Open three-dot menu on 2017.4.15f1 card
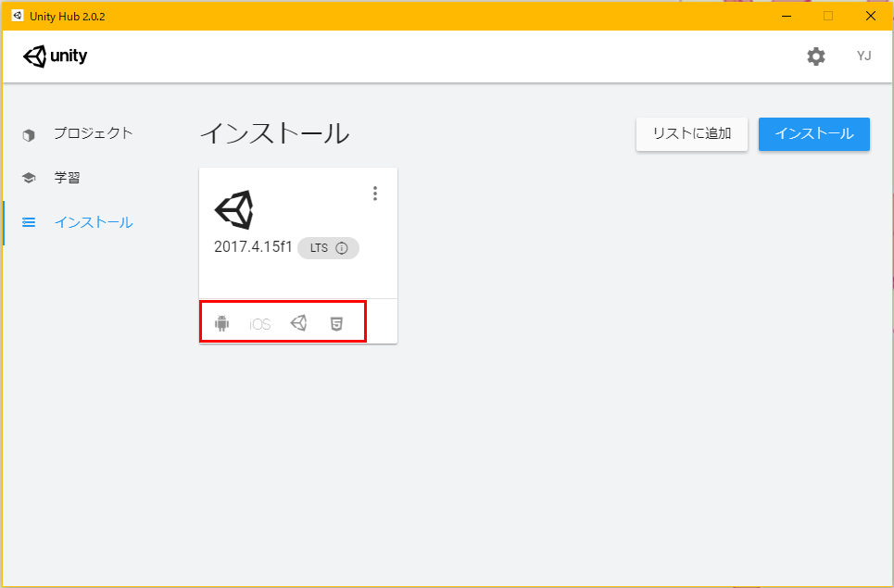The height and width of the screenshot is (588, 894). tap(374, 194)
